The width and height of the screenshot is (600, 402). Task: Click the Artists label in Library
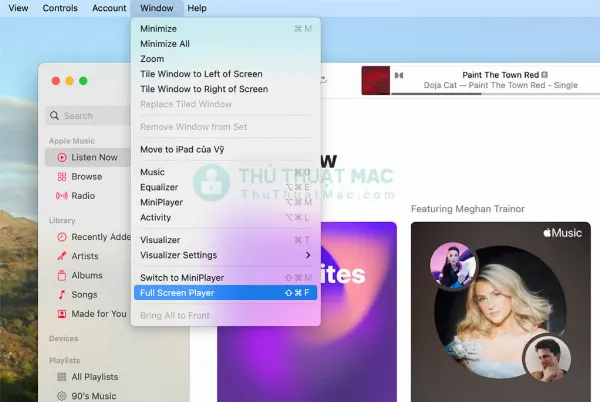pos(85,256)
